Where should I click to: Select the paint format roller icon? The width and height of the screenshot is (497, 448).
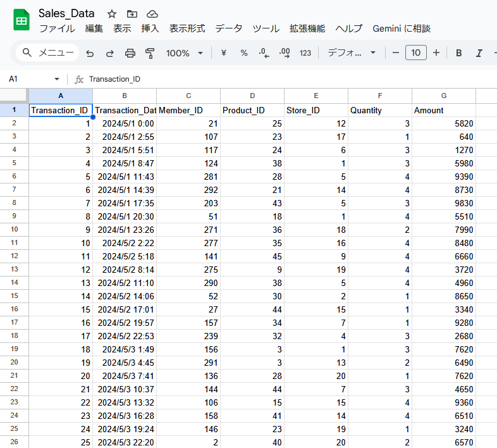coord(150,53)
